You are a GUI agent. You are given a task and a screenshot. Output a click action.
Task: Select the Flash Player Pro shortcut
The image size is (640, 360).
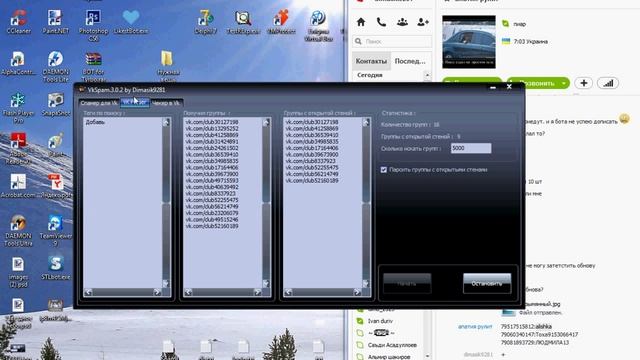pos(18,108)
